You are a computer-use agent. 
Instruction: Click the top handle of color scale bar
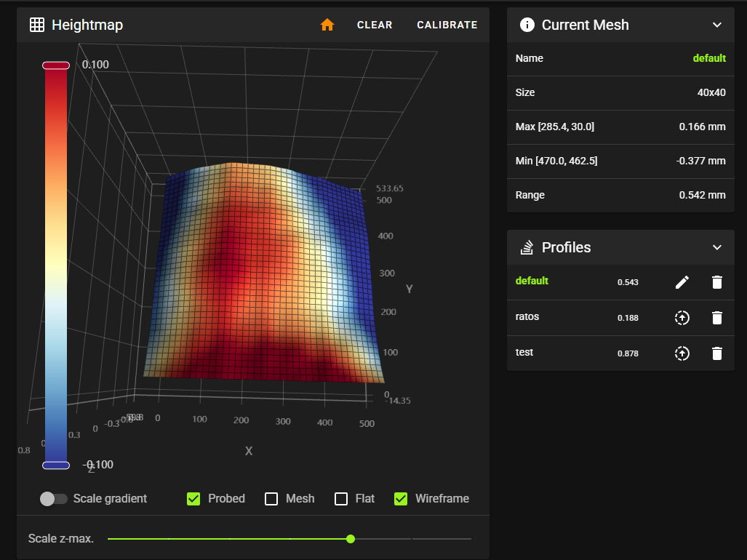(x=56, y=65)
